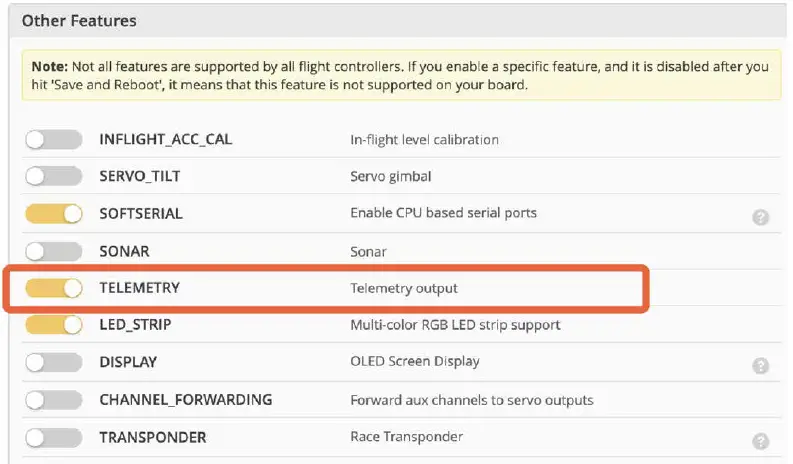The height and width of the screenshot is (464, 793).
Task: Show help tooltip icon for TRANSPONDER
Action: tap(760, 441)
